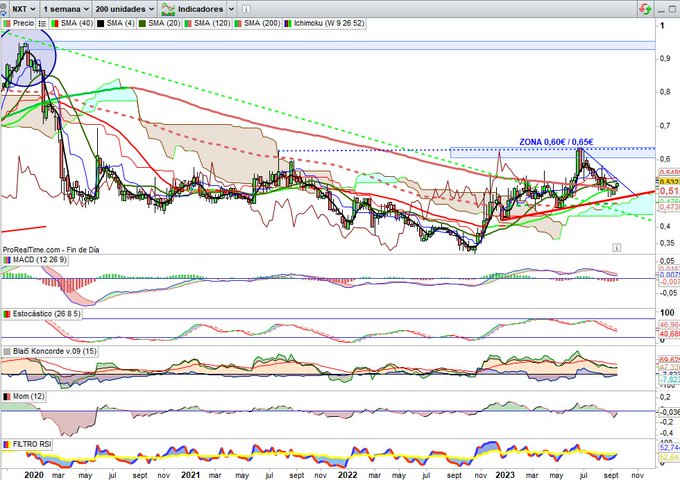The width and height of the screenshot is (680, 480).
Task: Click the list settings icon beside Precio
Action: pyautogui.click(x=42, y=23)
